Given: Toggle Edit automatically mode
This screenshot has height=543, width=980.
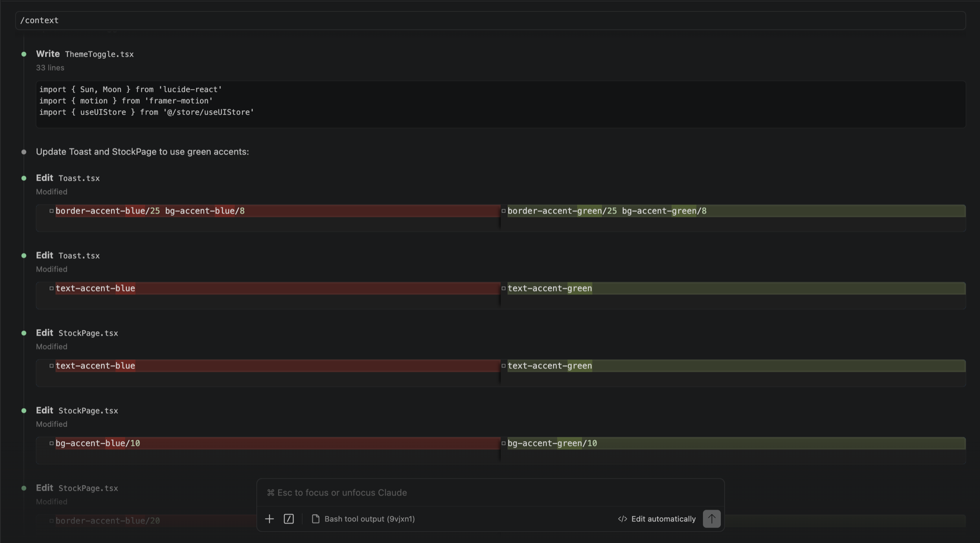Looking at the screenshot, I should tap(663, 518).
